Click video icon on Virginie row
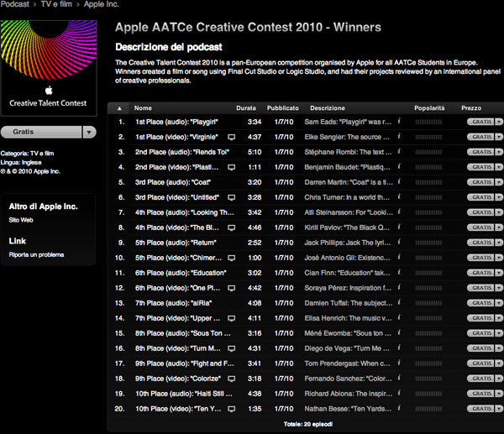Screen dimensions: 504x434 click(232, 137)
